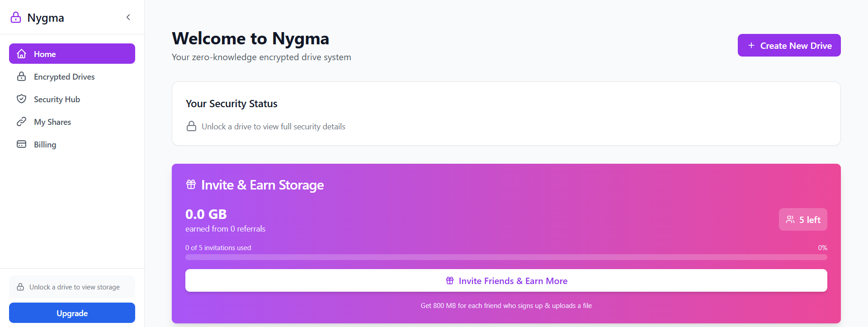Click the My Shares link icon
This screenshot has height=327, width=868.
tap(21, 122)
